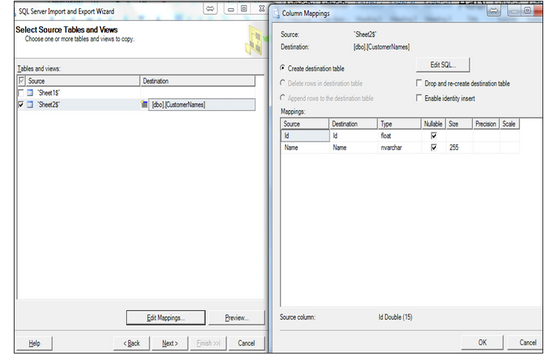Cancel the Column Mappings dialog
Viewport: 553px width, 362px height.
tap(525, 342)
